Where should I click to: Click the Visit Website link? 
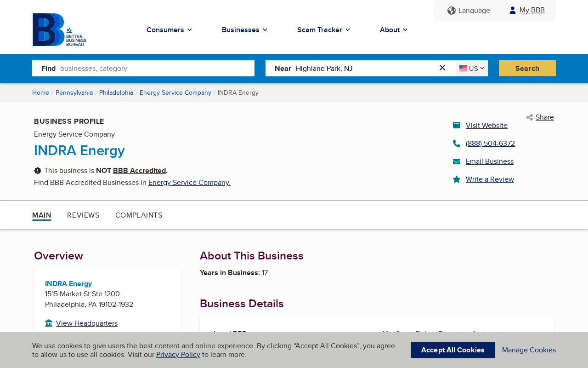(x=486, y=126)
